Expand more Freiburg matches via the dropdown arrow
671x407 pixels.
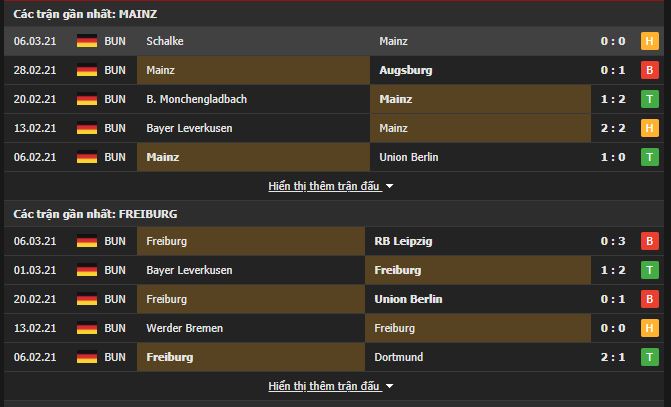389,386
